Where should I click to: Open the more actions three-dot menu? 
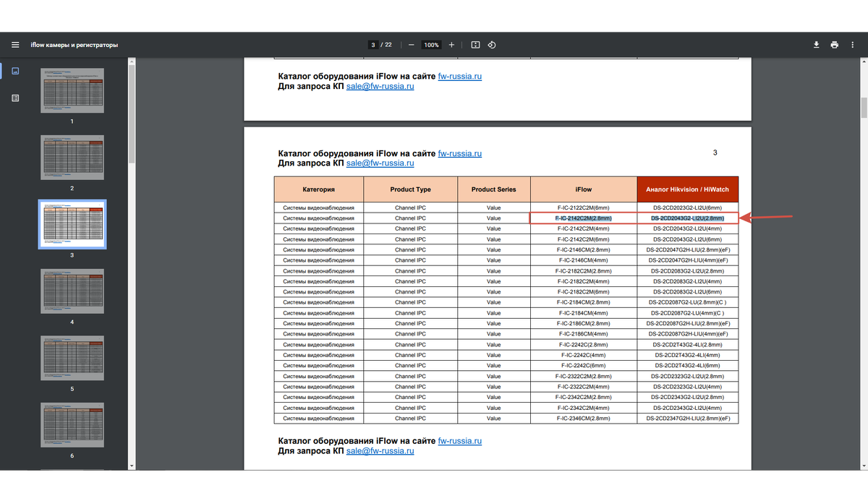pyautogui.click(x=854, y=45)
